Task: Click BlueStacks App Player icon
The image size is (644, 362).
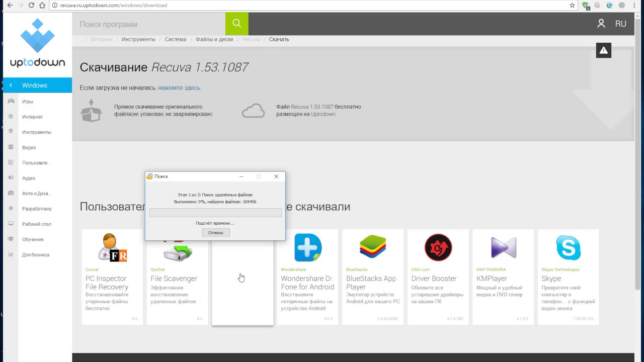Action: [373, 247]
